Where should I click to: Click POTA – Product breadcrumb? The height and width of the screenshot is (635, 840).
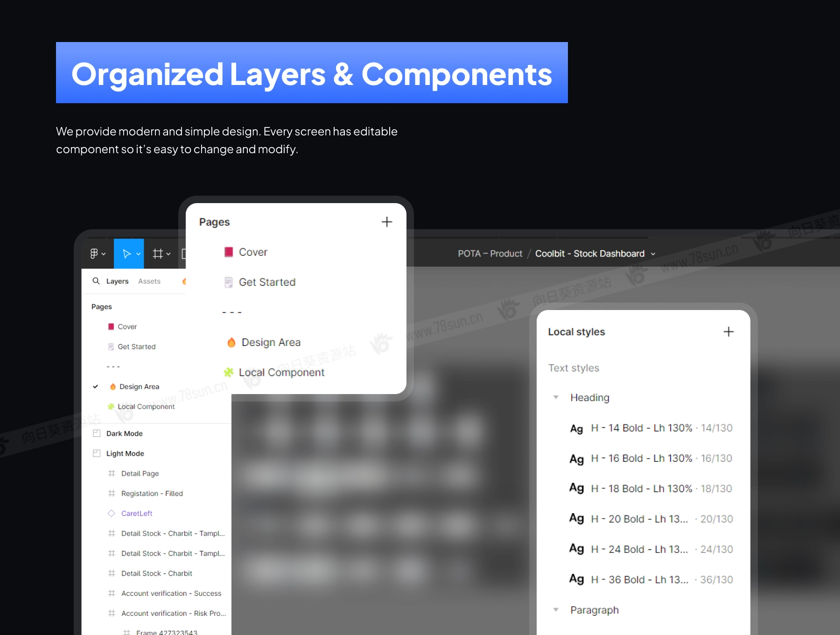click(x=490, y=254)
